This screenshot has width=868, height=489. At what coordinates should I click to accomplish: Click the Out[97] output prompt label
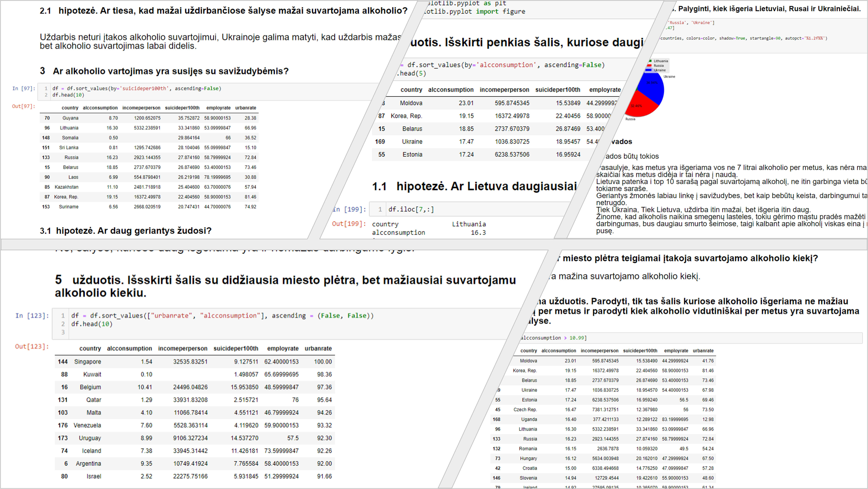point(24,106)
